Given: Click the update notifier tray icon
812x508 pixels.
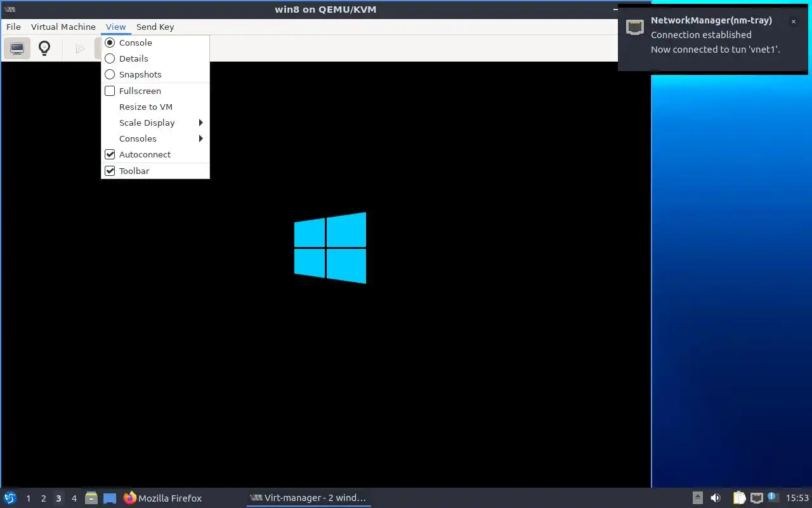Looking at the screenshot, I should point(773,497).
